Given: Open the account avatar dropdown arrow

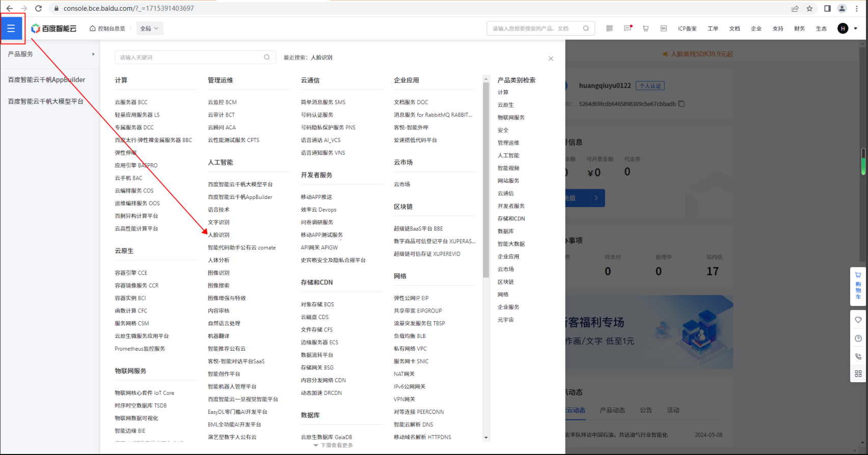Looking at the screenshot, I should (856, 29).
